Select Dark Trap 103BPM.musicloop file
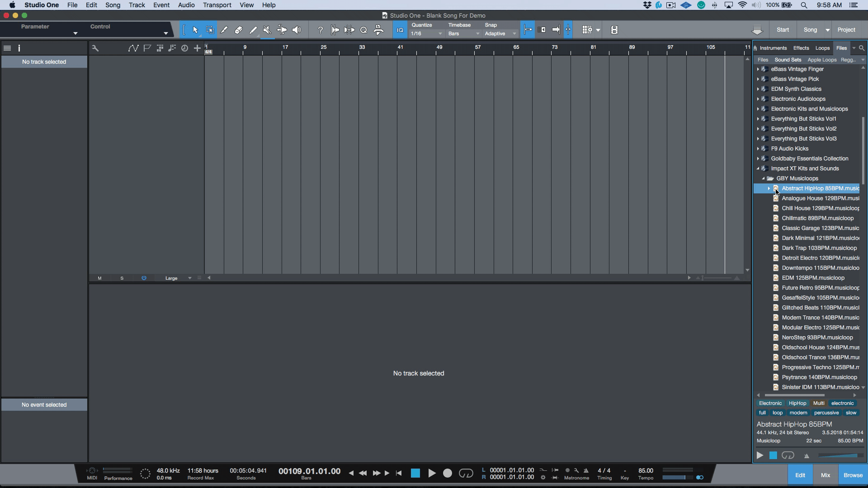The width and height of the screenshot is (868, 488). tap(807, 248)
